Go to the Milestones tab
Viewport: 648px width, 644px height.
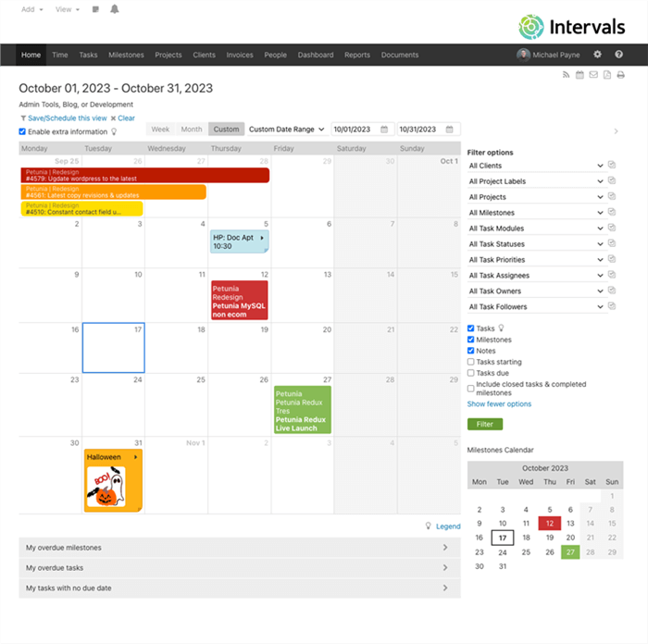(x=126, y=55)
